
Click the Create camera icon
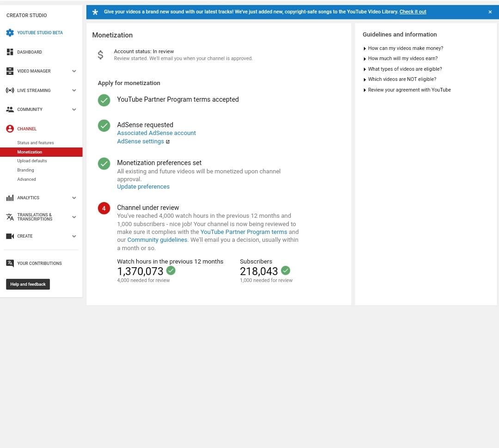pyautogui.click(x=10, y=236)
